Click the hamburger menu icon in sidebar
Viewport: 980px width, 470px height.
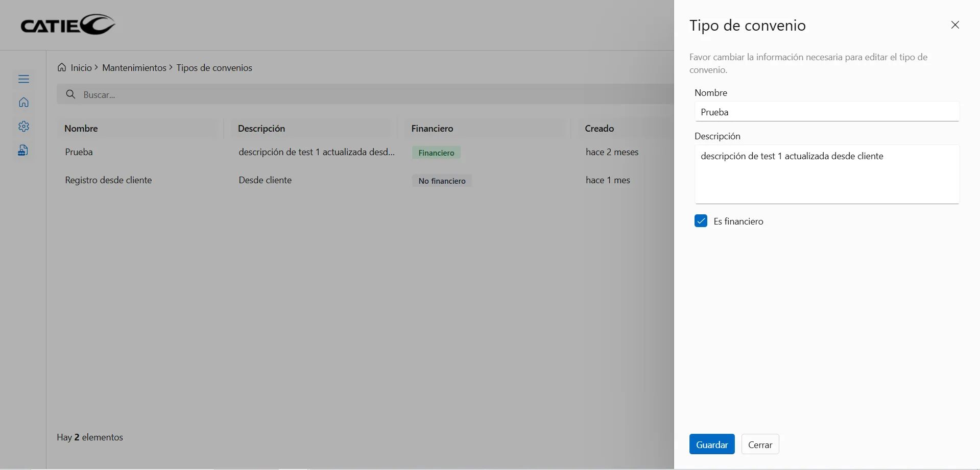click(23, 79)
